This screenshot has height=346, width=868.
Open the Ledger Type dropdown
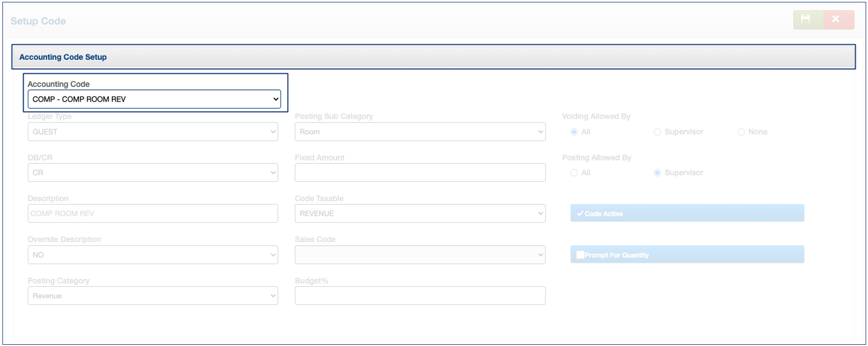[153, 132]
